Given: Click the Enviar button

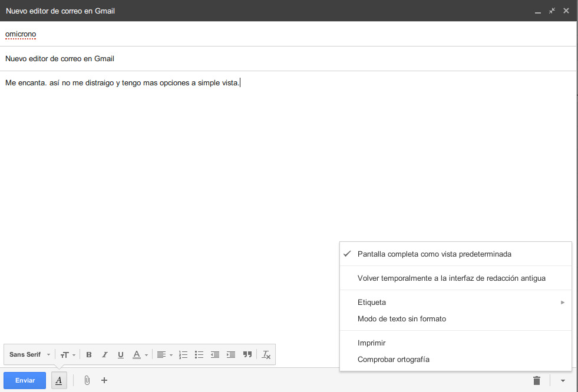Looking at the screenshot, I should tap(24, 380).
